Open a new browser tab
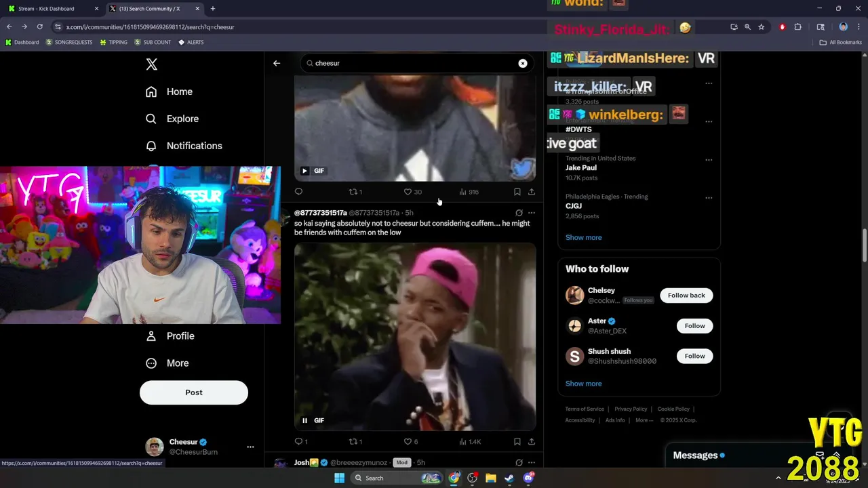 tap(213, 8)
